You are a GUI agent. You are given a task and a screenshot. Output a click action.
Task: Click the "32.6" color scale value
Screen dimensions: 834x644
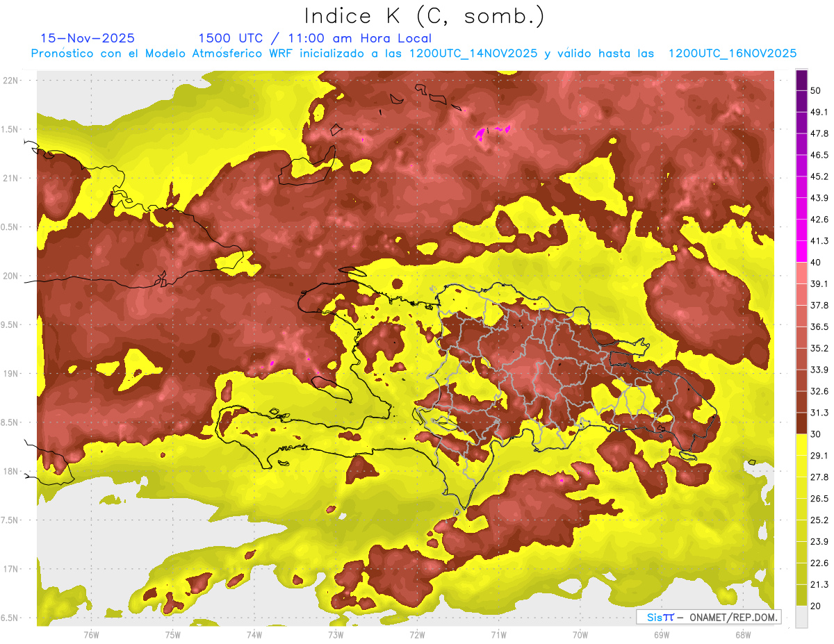point(819,391)
